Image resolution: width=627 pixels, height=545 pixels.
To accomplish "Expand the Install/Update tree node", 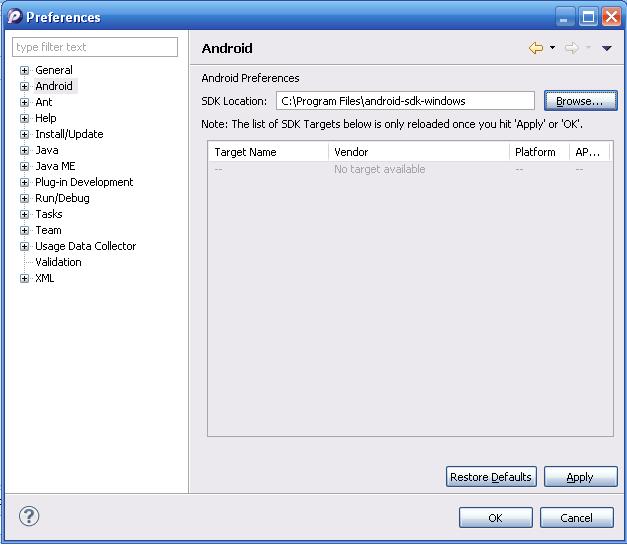I will (x=24, y=134).
